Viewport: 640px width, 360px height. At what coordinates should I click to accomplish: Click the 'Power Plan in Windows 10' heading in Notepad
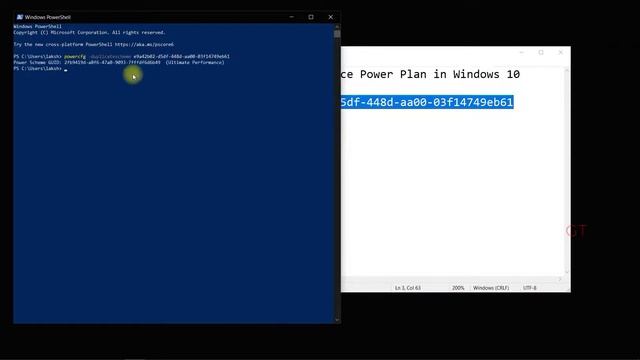(440, 74)
